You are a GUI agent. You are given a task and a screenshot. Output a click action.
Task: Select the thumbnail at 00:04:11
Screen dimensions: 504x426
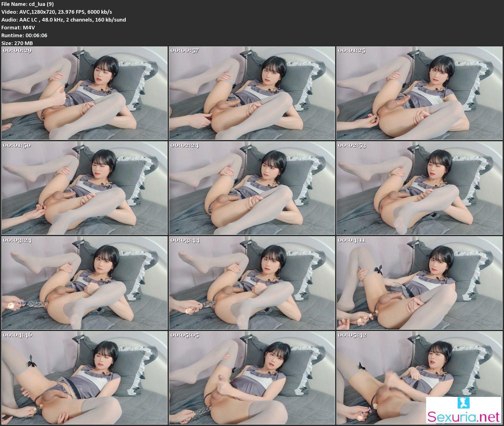[x=419, y=283]
